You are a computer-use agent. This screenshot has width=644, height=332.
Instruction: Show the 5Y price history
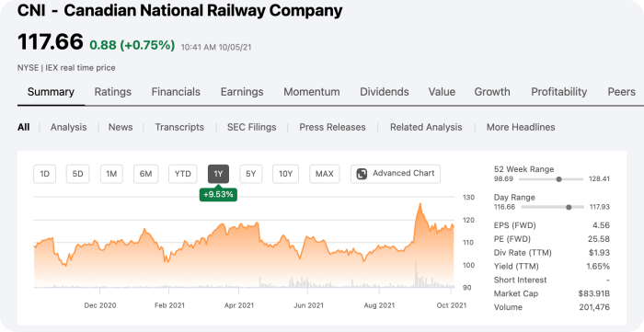[251, 174]
